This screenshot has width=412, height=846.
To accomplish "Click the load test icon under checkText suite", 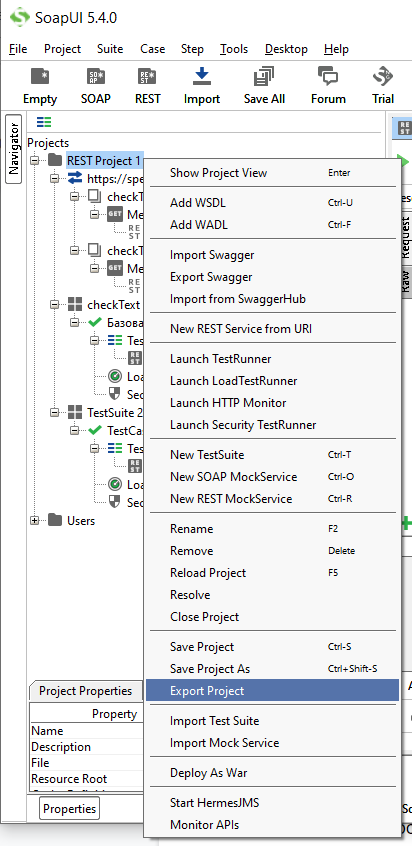I will tap(115, 377).
